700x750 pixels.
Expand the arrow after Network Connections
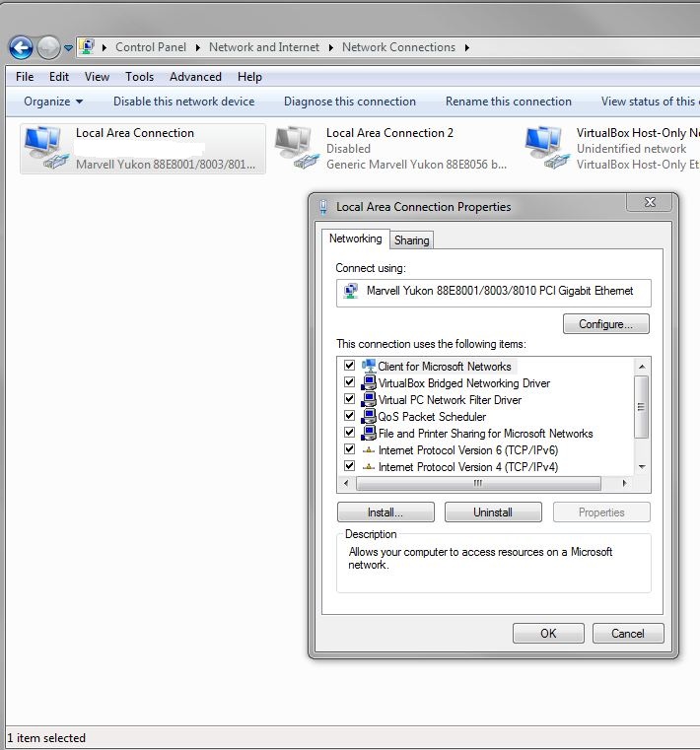(x=467, y=47)
